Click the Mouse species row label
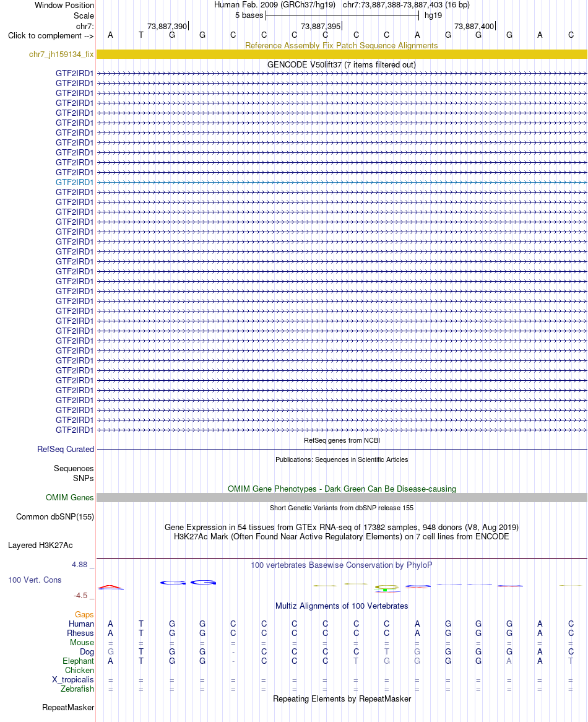 pyautogui.click(x=82, y=642)
